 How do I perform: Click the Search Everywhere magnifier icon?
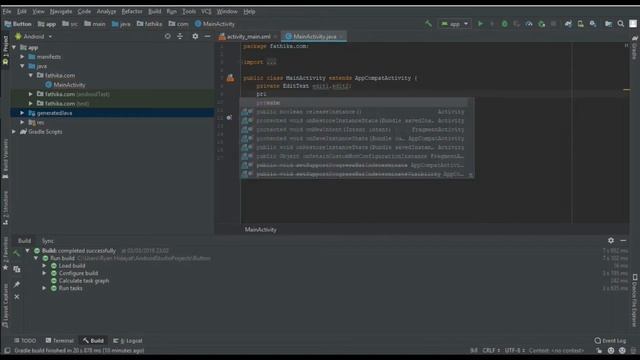click(620, 24)
